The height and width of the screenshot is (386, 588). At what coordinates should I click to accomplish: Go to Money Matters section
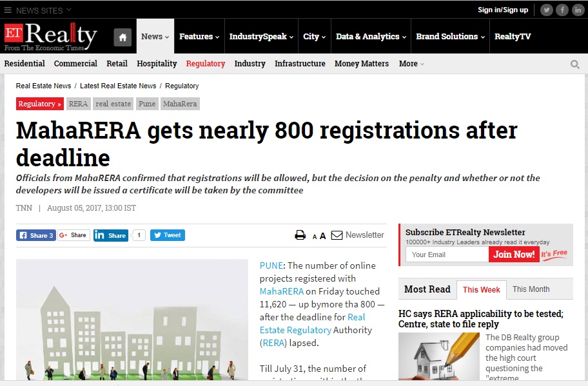click(362, 64)
